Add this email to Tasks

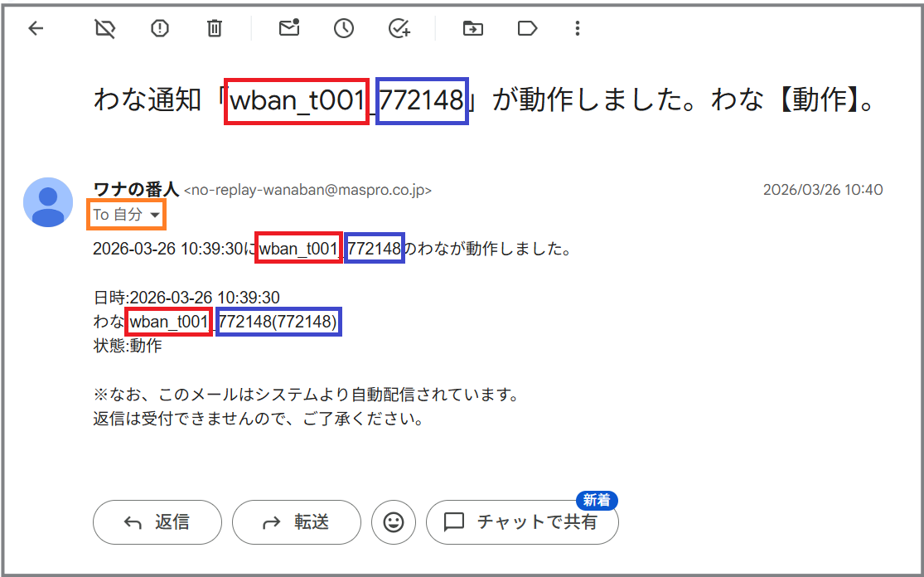coord(399,28)
